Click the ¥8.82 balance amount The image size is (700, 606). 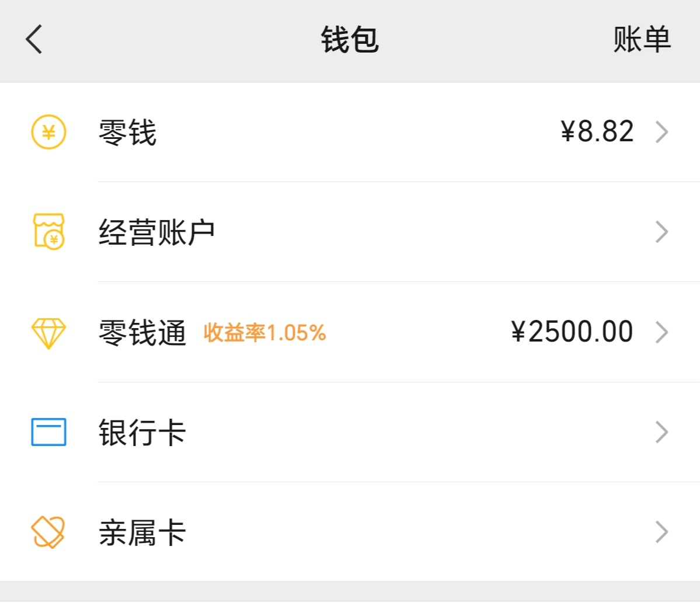(597, 131)
